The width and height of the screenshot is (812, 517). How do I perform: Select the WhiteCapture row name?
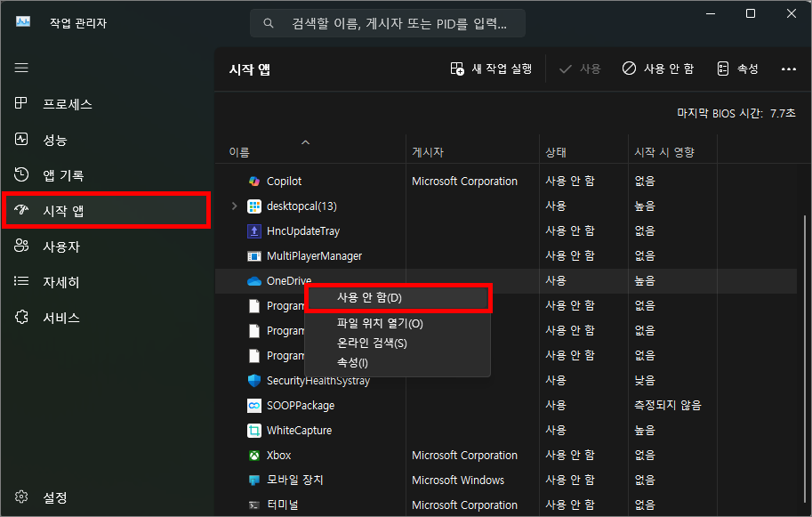click(300, 431)
